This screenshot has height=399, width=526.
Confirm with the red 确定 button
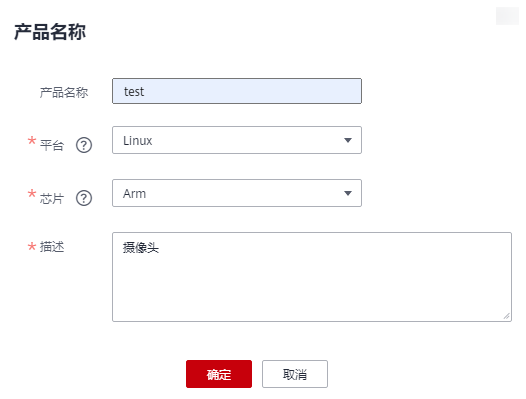click(219, 374)
